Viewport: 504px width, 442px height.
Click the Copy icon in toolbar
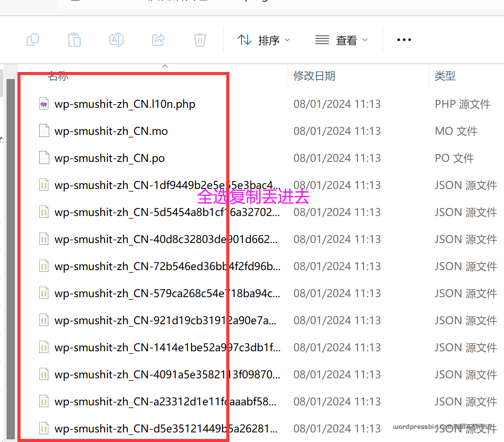pyautogui.click(x=33, y=40)
